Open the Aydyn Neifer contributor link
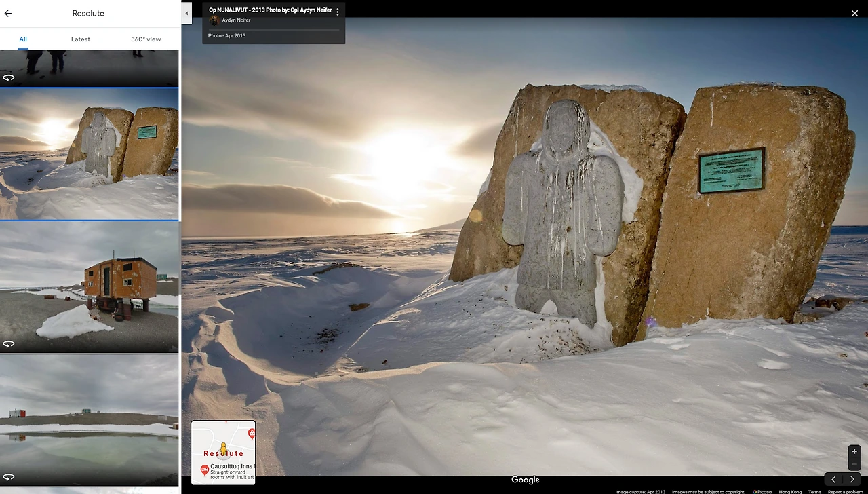The image size is (868, 494). coord(237,20)
